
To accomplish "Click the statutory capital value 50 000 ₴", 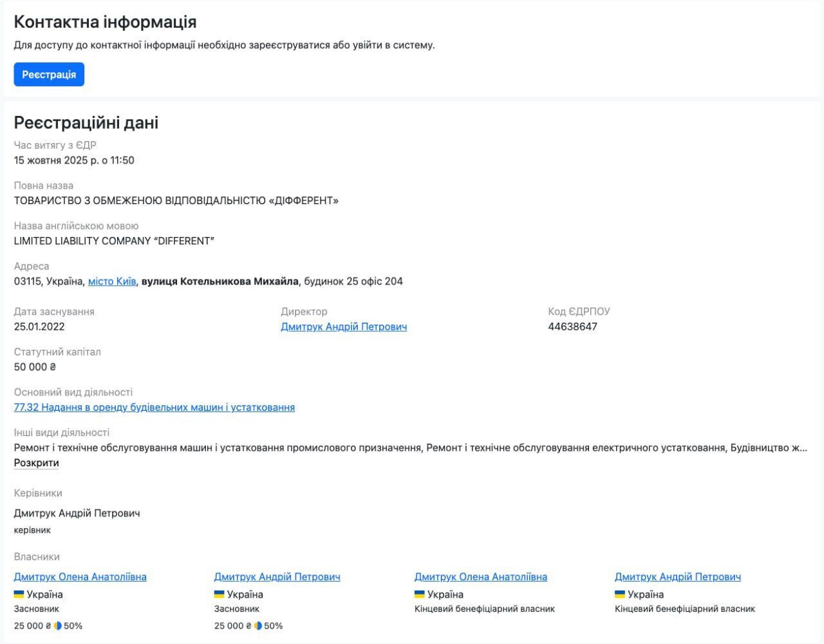I will coord(35,367).
